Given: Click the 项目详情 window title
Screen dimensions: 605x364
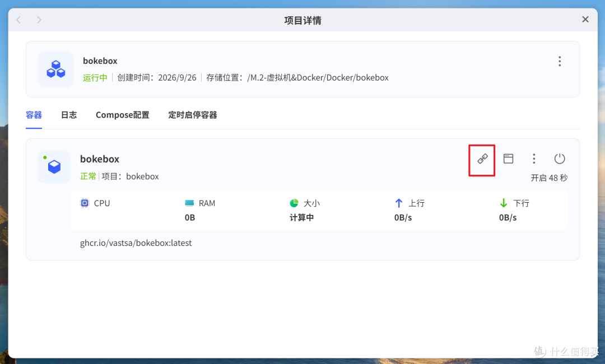Looking at the screenshot, I should (x=303, y=20).
